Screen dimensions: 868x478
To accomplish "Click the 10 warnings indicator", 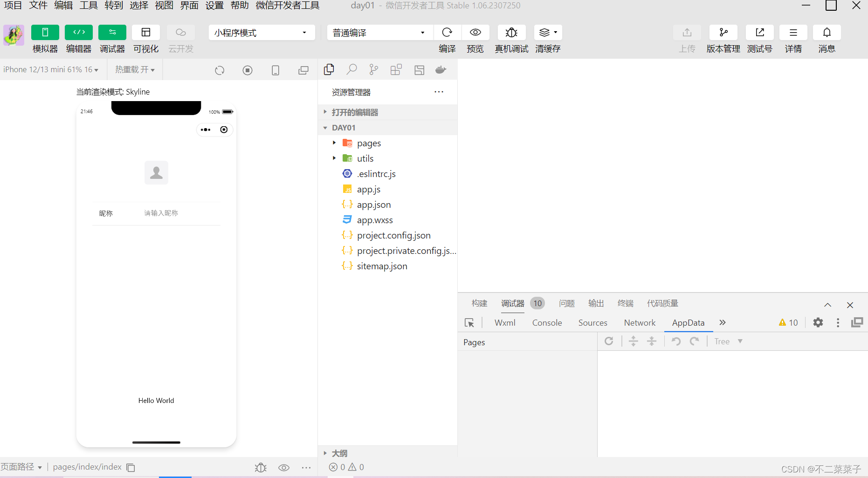I will [788, 322].
